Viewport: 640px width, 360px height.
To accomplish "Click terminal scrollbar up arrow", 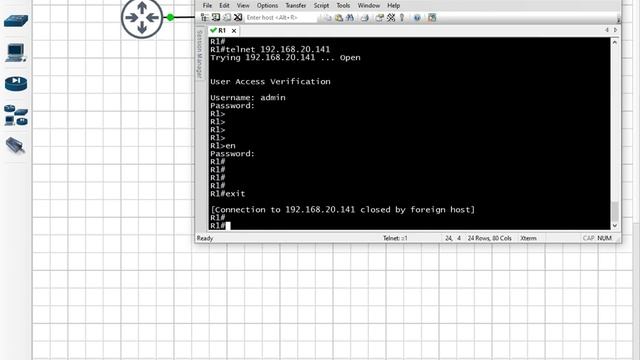I will 615,42.
